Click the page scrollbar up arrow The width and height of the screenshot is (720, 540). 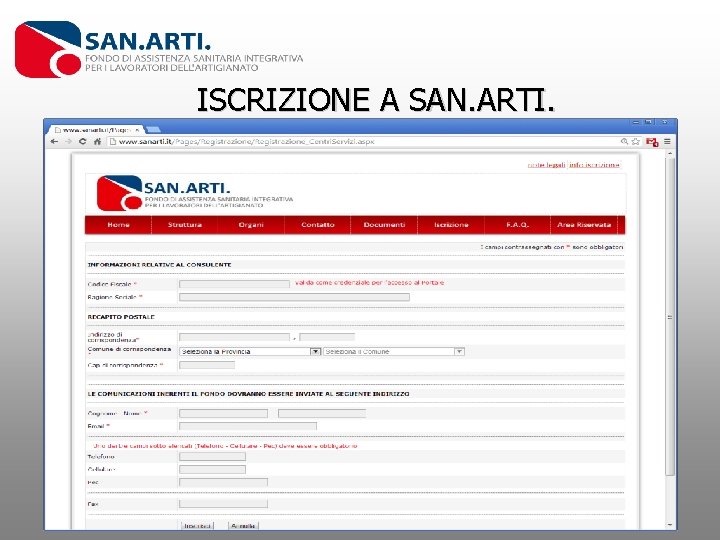(670, 153)
